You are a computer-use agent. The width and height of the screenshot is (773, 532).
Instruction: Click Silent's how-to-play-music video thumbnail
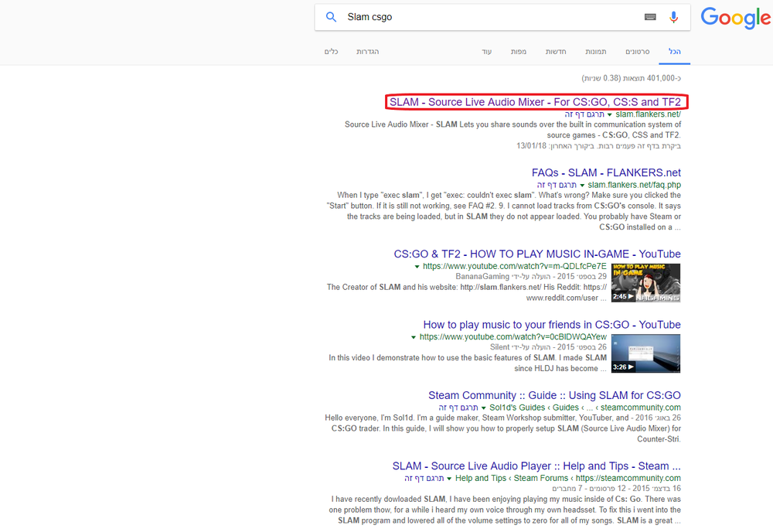point(645,353)
